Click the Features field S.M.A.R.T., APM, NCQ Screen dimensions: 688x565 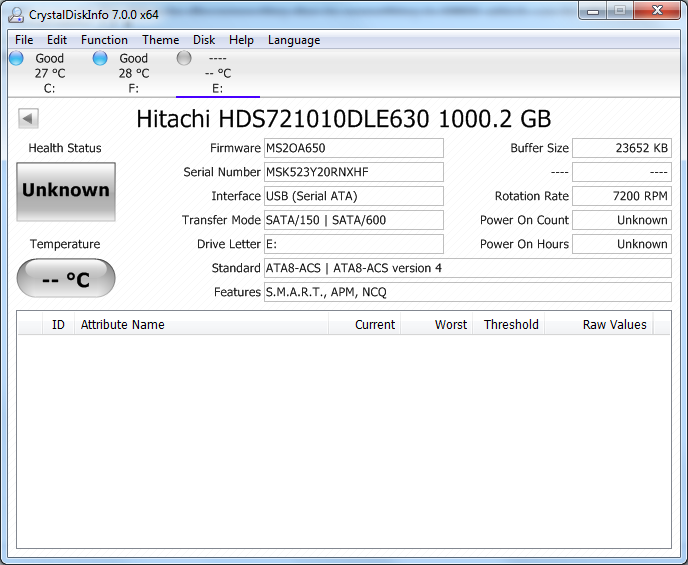pyautogui.click(x=468, y=292)
